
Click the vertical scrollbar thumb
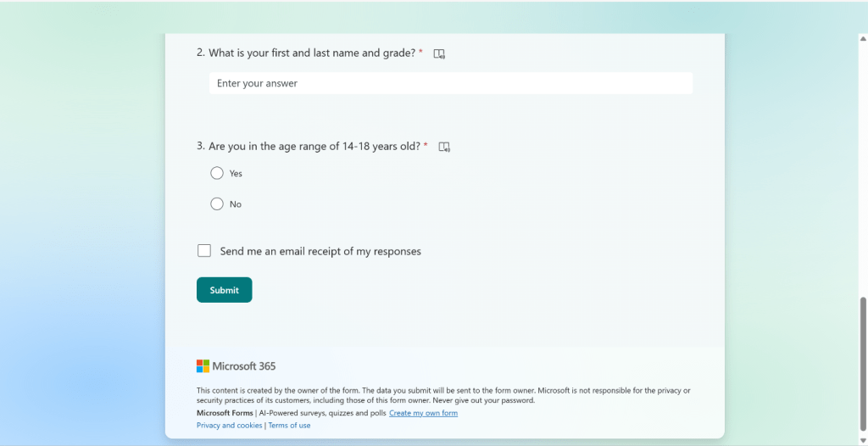coord(863,365)
